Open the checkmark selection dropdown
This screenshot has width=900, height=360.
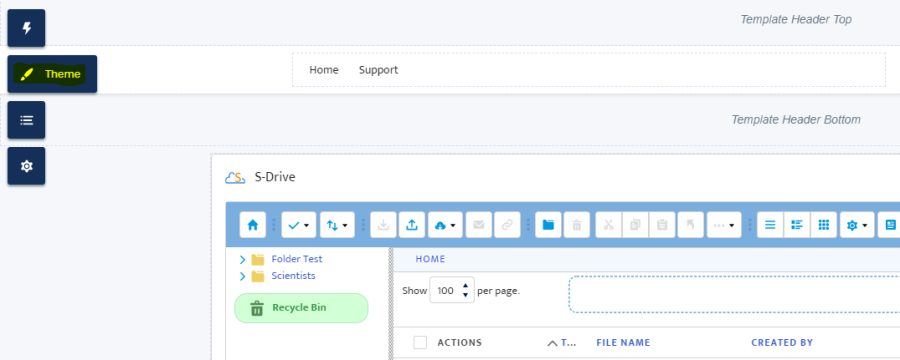coord(298,225)
